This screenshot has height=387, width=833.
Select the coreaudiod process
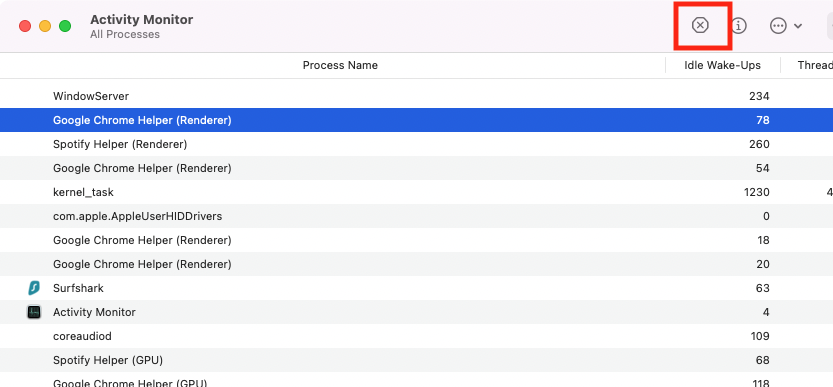(x=416, y=336)
